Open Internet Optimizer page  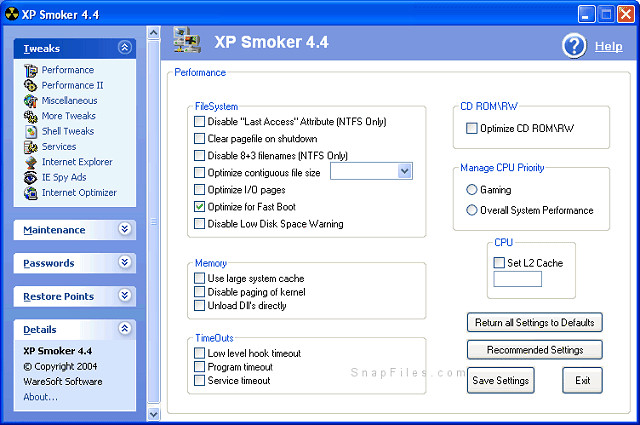[79, 192]
